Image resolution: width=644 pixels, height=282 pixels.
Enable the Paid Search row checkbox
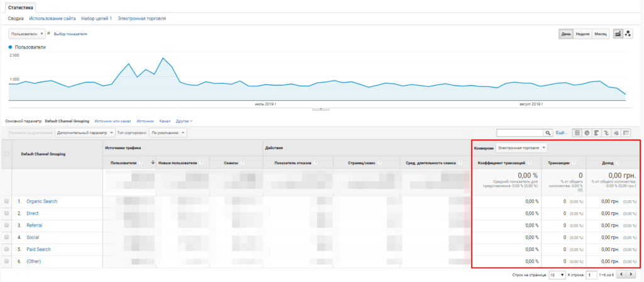coord(7,249)
